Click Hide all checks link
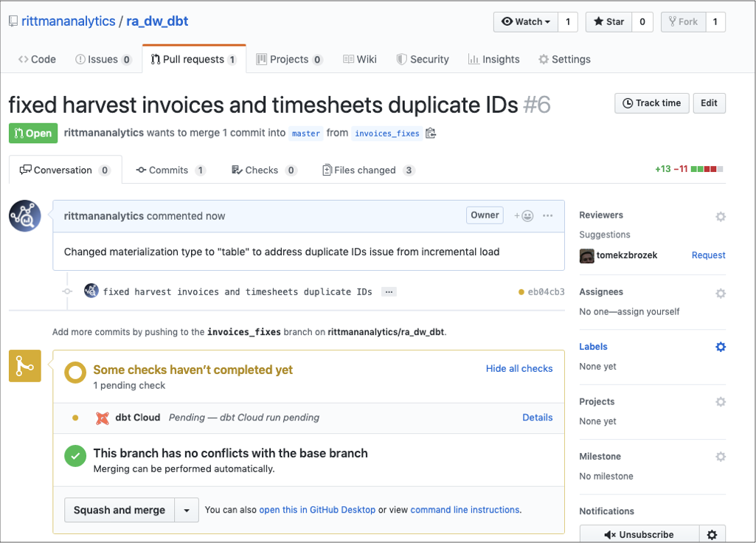Image resolution: width=756 pixels, height=543 pixels. coord(519,368)
